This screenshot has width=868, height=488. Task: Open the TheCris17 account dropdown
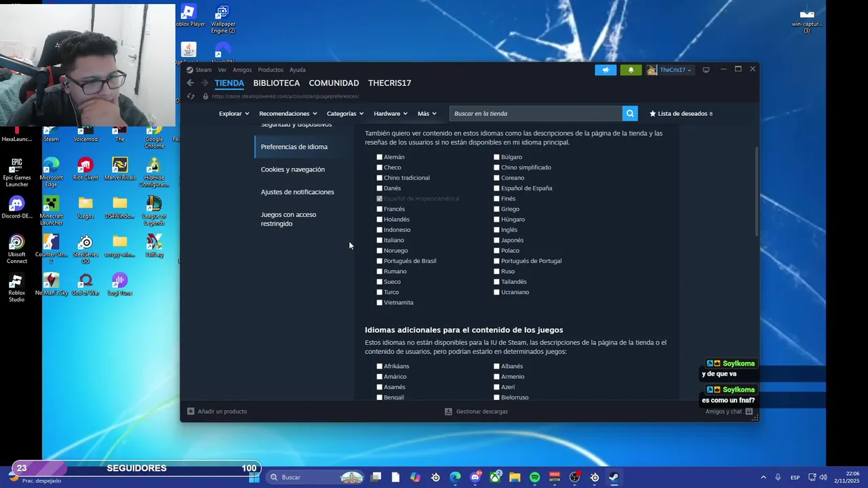coord(670,70)
